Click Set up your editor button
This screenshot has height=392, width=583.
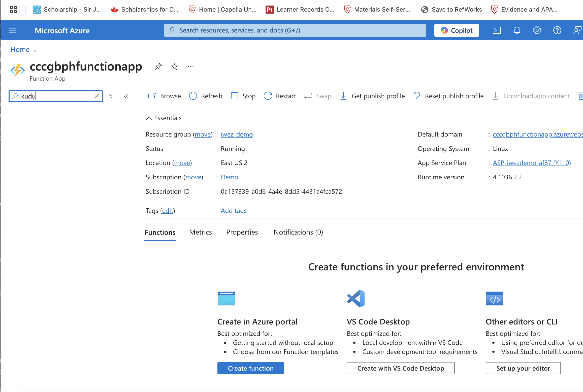pyautogui.click(x=523, y=368)
